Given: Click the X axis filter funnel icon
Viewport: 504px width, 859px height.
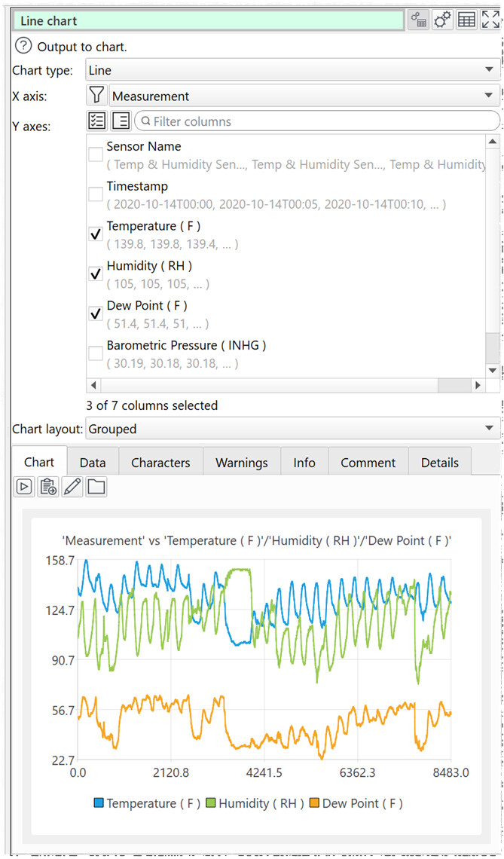Looking at the screenshot, I should pyautogui.click(x=96, y=96).
